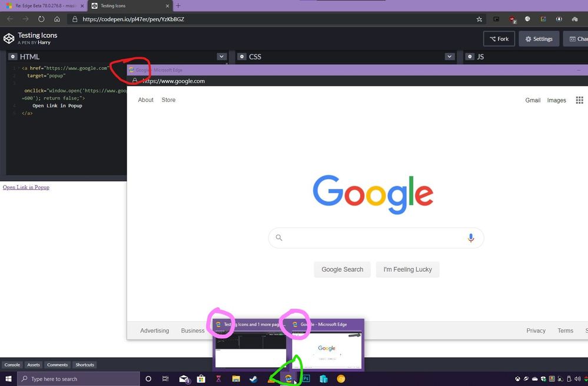This screenshot has height=386, width=588.
Task: Open the download arrow extension icon
Action: 559,19
